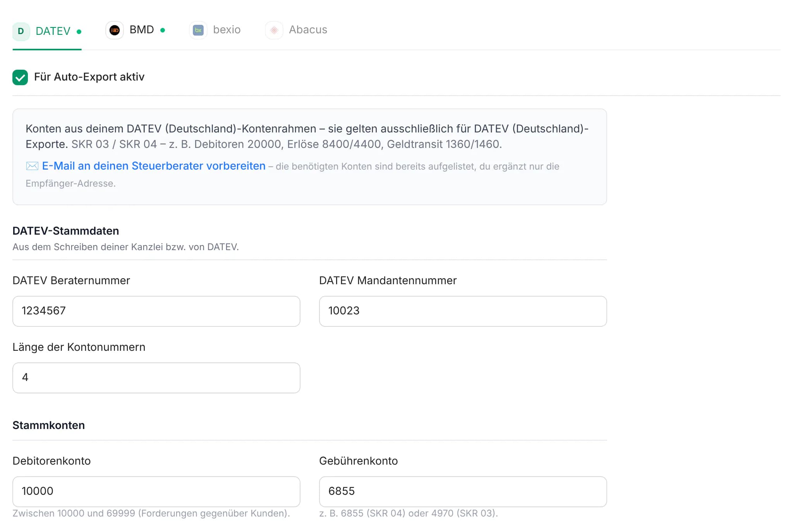Click the Gebührenkonto label

(359, 461)
